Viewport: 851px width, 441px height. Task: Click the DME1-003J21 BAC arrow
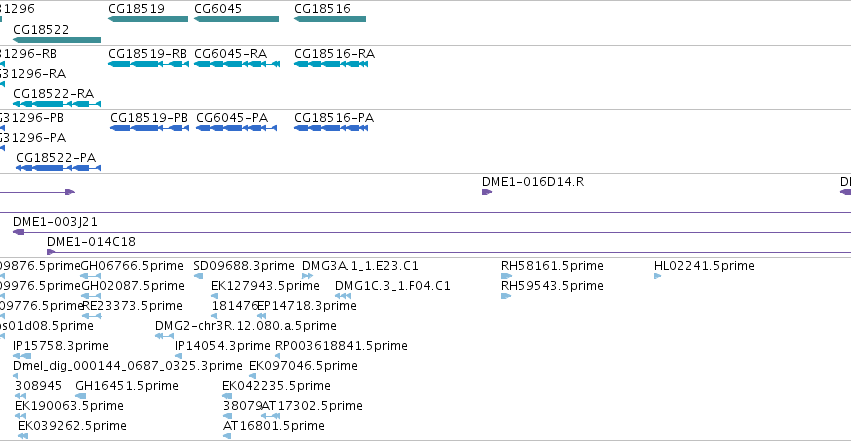(x=18, y=232)
